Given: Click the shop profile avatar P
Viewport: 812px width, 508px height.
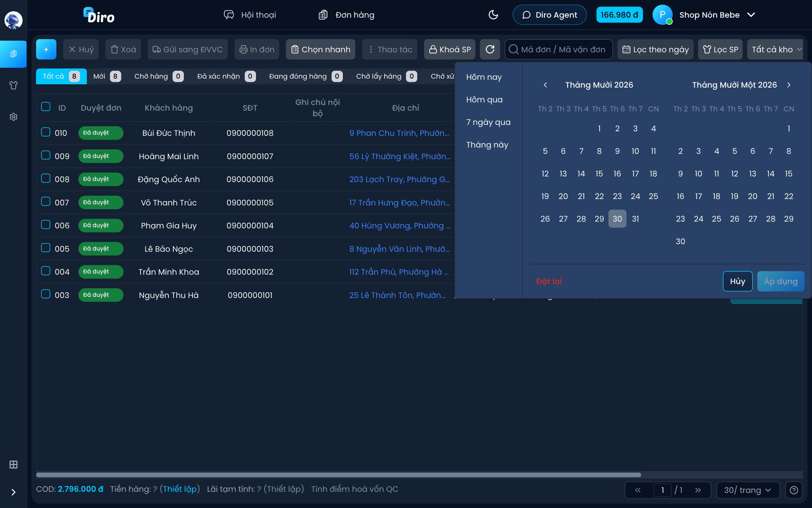Looking at the screenshot, I should coord(662,15).
